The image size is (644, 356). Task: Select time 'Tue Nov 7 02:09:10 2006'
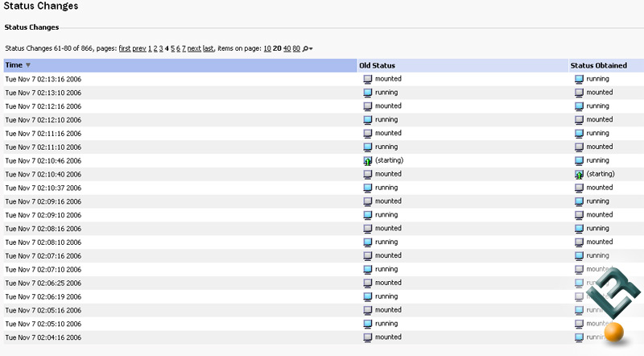tap(43, 215)
